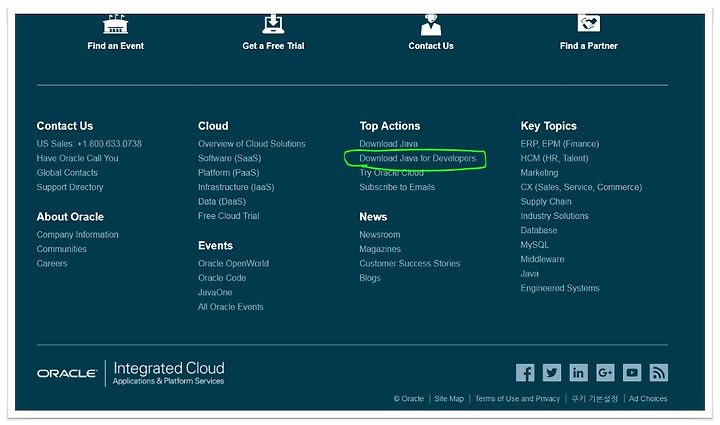Viewport: 720px width, 425px height.
Task: Open the Get a Free Trial label link
Action: pyautogui.click(x=273, y=46)
